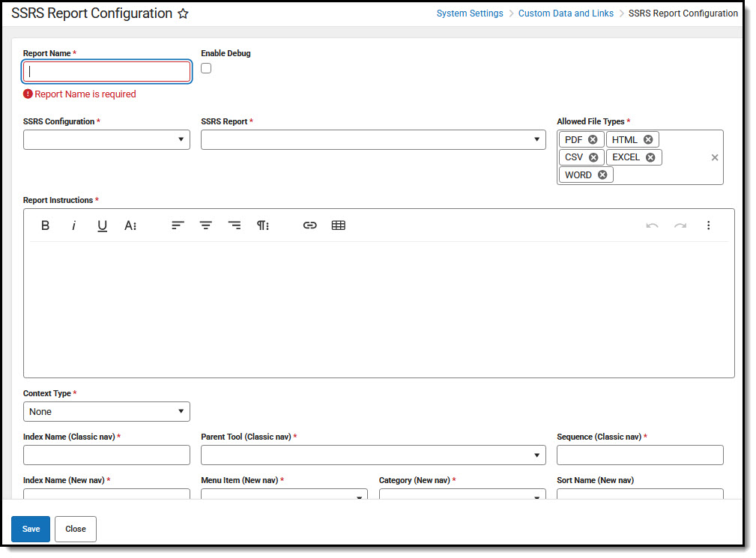Focus the Sort Name (New nav) field
The width and height of the screenshot is (756, 558).
(x=640, y=494)
